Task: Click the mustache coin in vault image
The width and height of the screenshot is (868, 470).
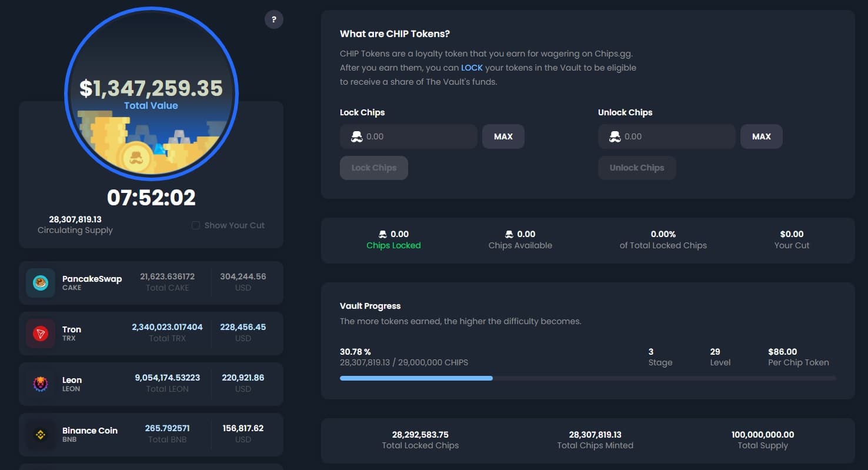Action: tap(136, 157)
